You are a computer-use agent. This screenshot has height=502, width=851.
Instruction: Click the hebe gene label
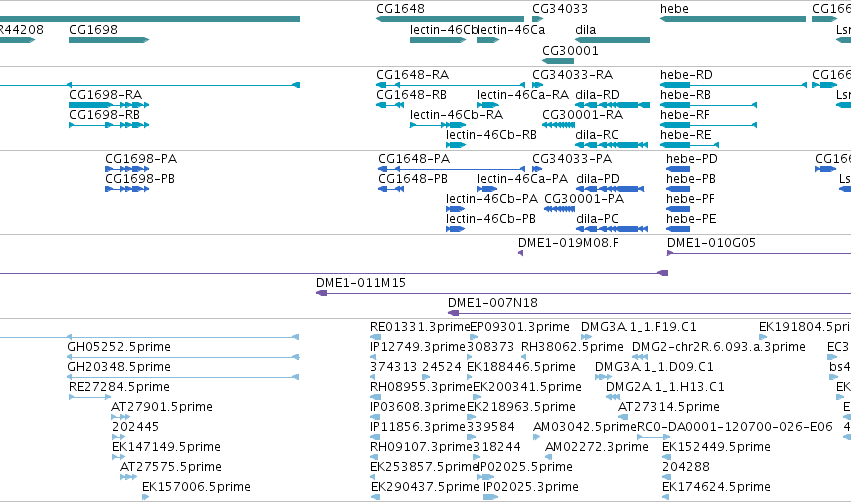point(674,9)
